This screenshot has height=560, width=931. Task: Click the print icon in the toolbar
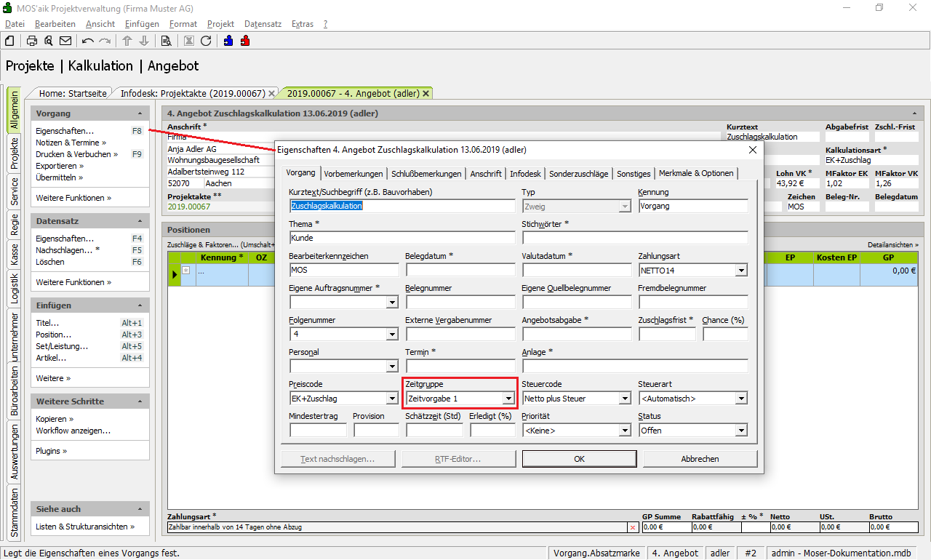click(x=32, y=41)
